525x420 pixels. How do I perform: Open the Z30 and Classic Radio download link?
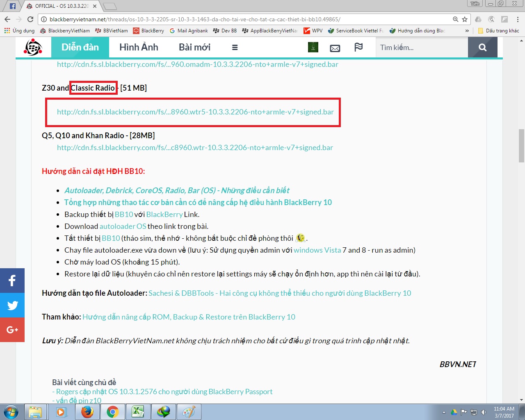195,112
